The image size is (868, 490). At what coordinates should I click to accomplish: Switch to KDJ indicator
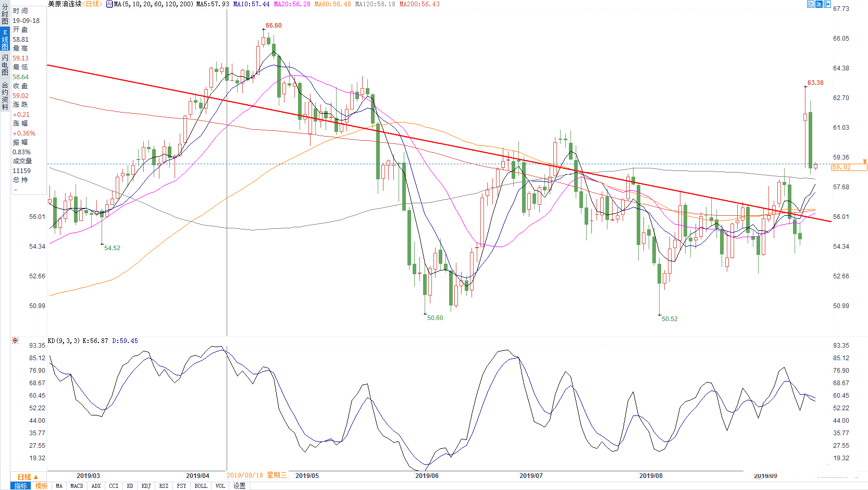146,486
